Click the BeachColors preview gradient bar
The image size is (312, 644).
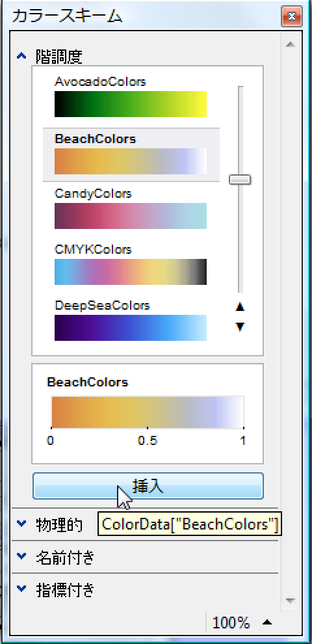tap(148, 412)
